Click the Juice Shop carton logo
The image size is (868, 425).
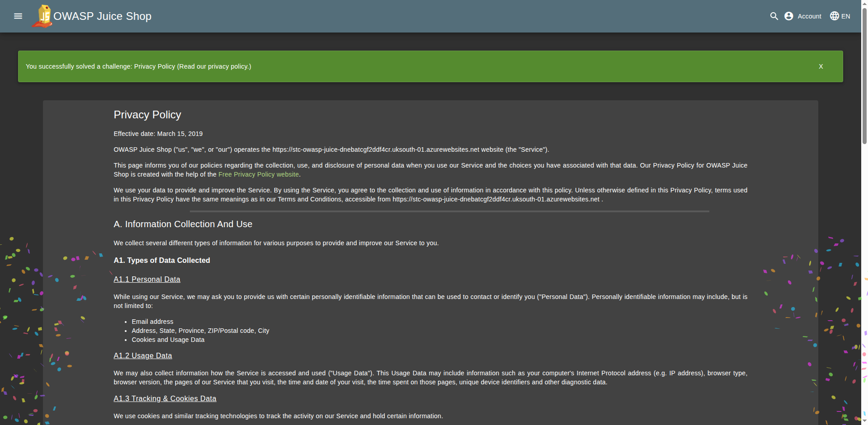coord(42,16)
